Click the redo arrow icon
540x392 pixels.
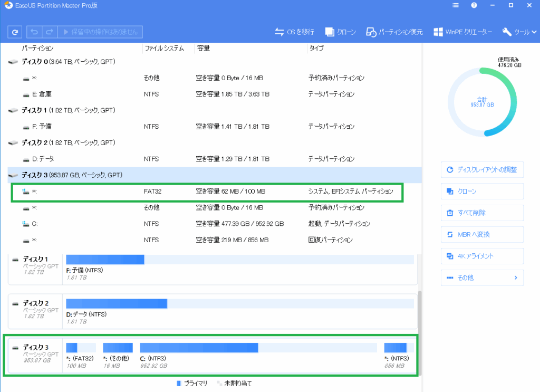pyautogui.click(x=49, y=32)
